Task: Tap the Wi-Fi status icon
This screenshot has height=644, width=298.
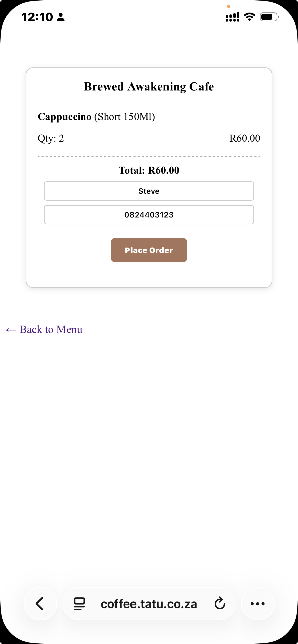Action: point(249,17)
